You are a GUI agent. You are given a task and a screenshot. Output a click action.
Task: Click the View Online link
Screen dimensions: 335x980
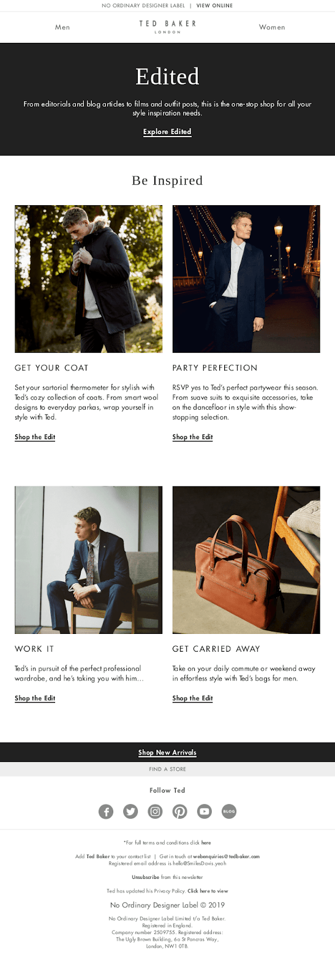click(214, 6)
